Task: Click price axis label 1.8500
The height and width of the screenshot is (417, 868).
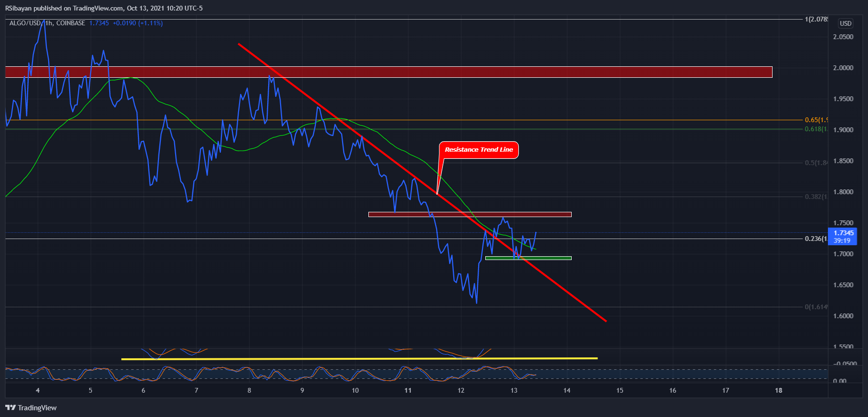Action: pos(843,161)
